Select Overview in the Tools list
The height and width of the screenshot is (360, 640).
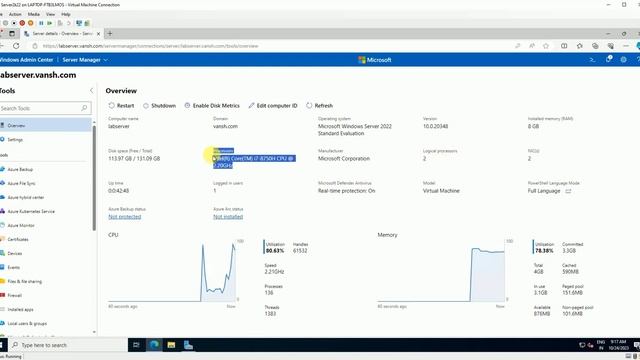pyautogui.click(x=46, y=125)
